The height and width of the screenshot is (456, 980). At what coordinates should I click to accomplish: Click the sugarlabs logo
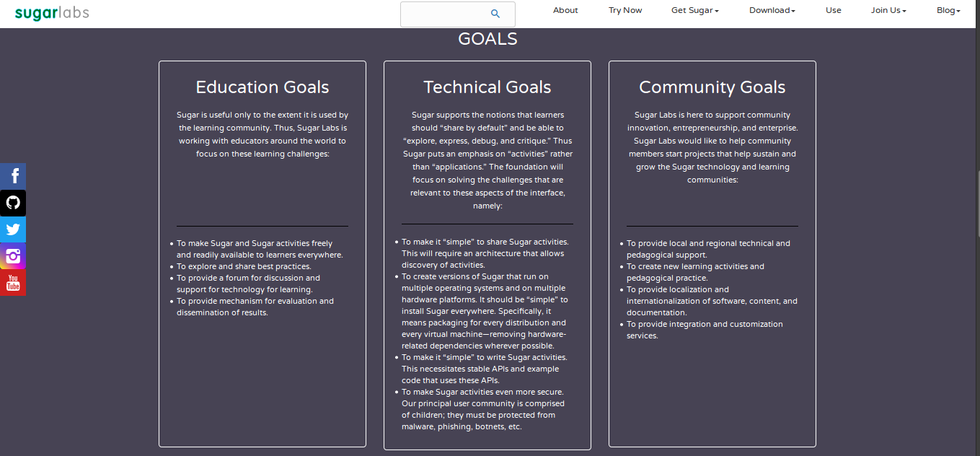52,13
